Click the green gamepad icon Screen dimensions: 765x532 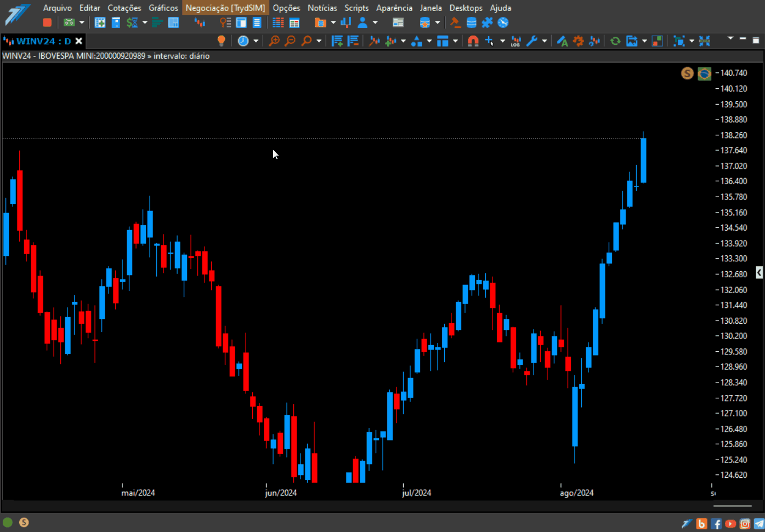pos(69,22)
